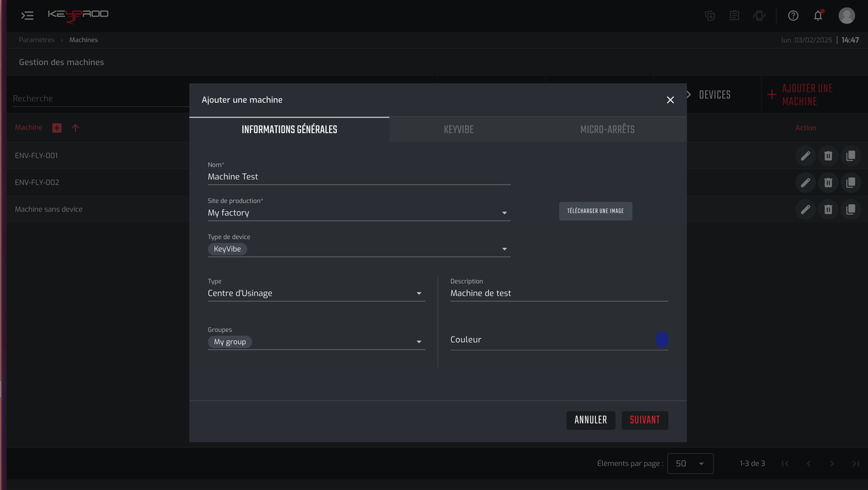This screenshot has width=868, height=490.
Task: Click Machines in the breadcrumb
Action: click(83, 40)
